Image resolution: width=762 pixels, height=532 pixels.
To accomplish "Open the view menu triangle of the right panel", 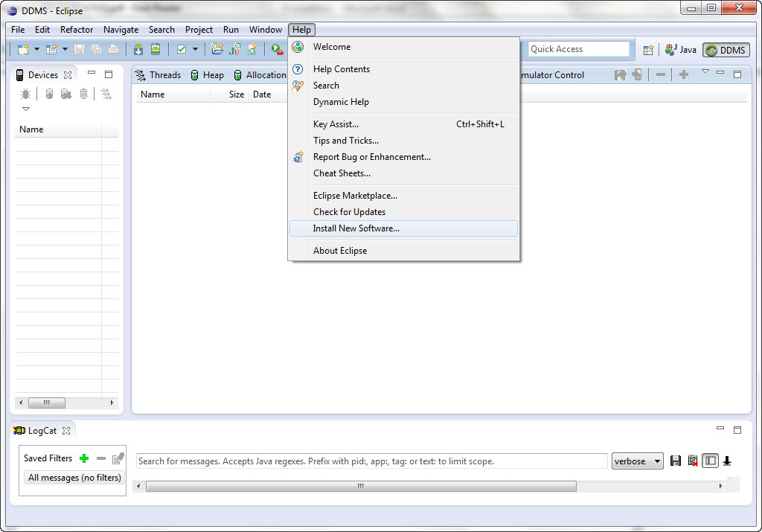I will (705, 72).
